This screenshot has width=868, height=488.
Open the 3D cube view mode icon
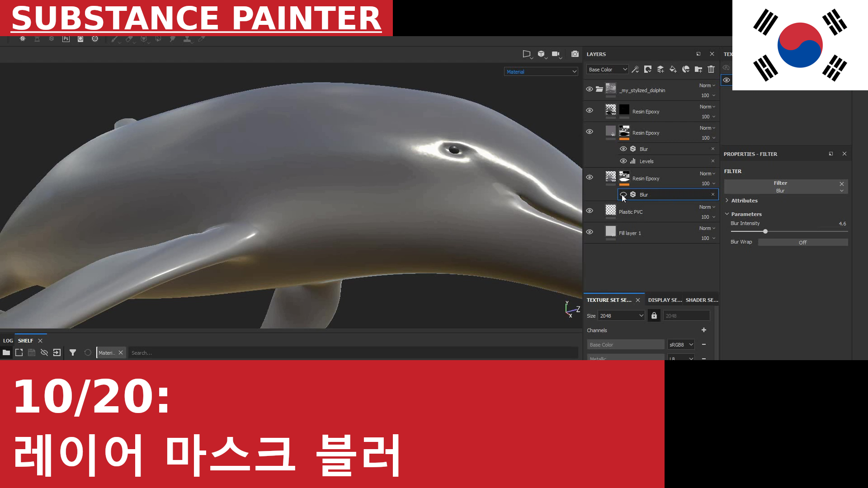tap(542, 54)
